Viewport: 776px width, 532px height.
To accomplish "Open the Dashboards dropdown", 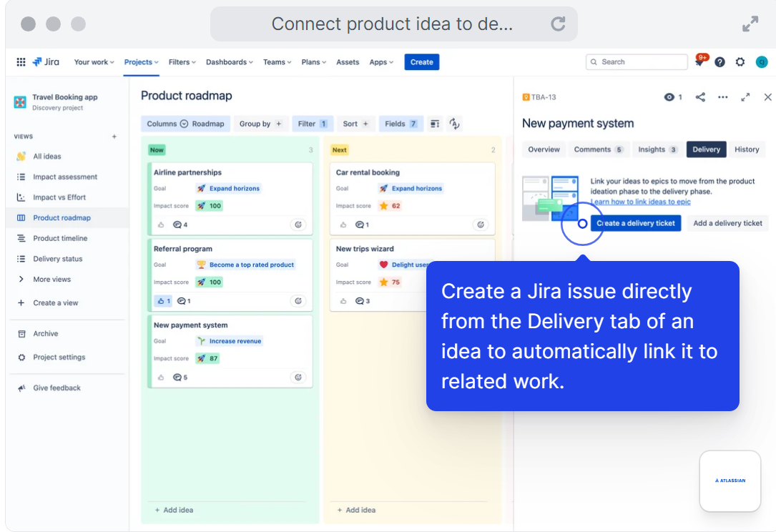I will tap(229, 62).
